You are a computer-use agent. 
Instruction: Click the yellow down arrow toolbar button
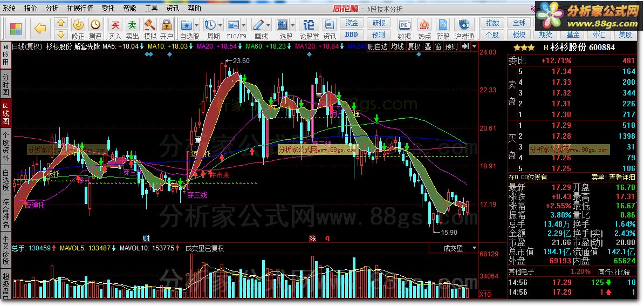(61, 34)
